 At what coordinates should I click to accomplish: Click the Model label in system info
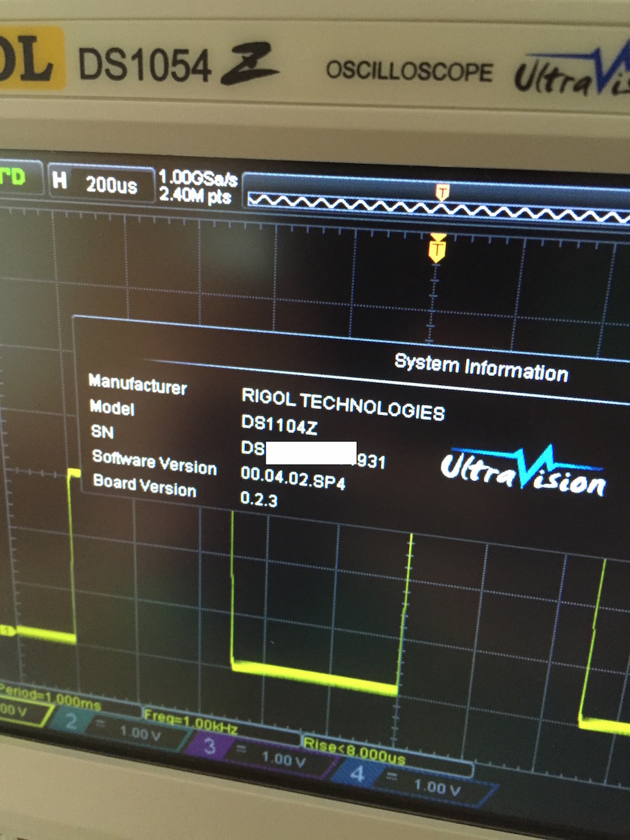pos(112,408)
